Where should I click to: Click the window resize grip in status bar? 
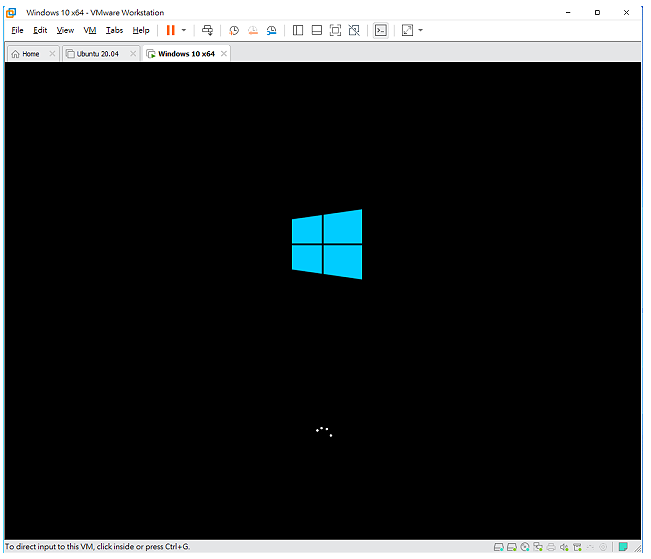point(637,548)
